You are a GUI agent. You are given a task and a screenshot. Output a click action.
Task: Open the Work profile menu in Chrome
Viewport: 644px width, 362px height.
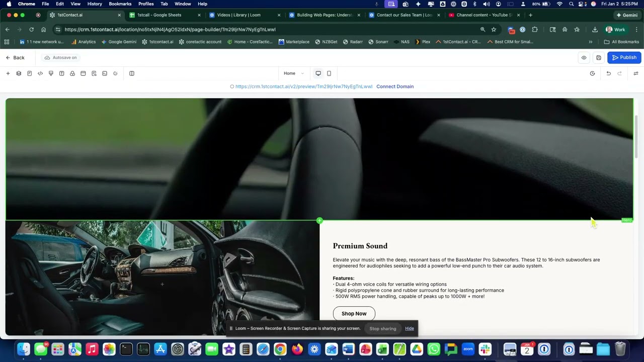616,30
